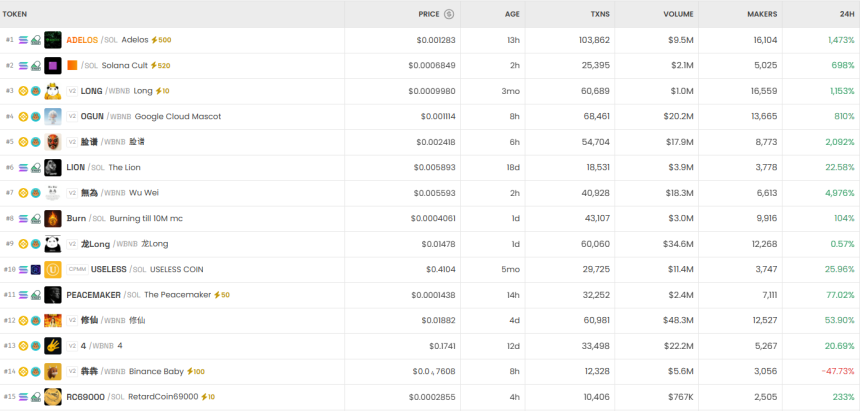
Task: Click the panda logo of 龙Long token
Action: tap(53, 243)
